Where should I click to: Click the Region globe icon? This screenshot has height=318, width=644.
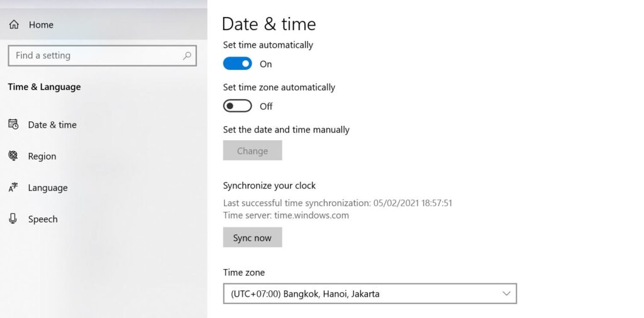tap(13, 156)
